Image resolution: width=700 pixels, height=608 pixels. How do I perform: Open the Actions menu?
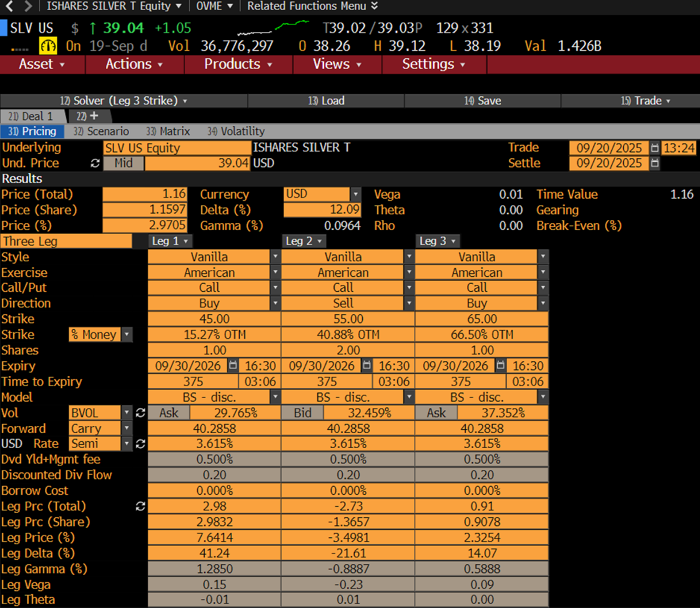point(134,64)
